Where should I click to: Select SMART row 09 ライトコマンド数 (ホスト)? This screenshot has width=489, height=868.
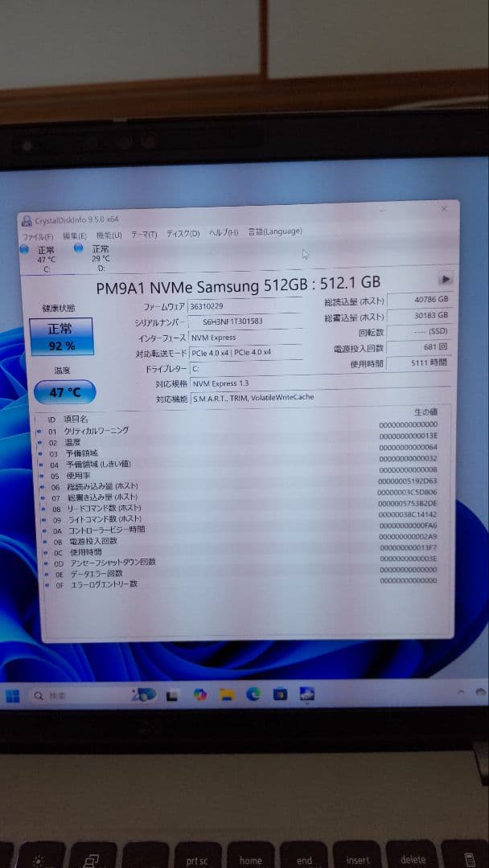[237, 518]
